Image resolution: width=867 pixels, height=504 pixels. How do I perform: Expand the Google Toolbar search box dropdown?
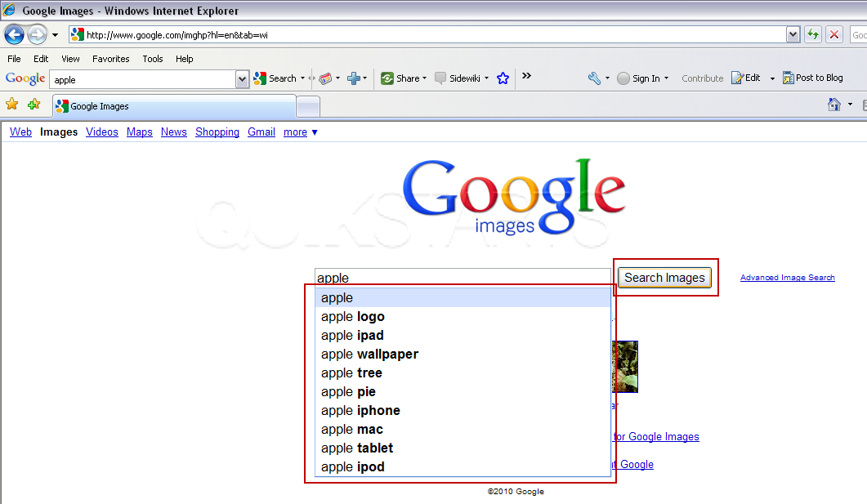pos(242,79)
